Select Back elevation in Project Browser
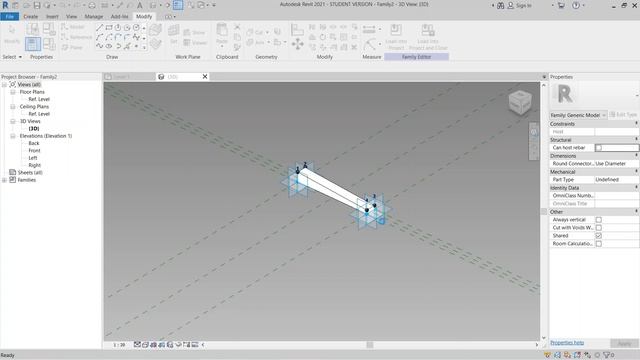The height and width of the screenshot is (360, 640). [34, 143]
